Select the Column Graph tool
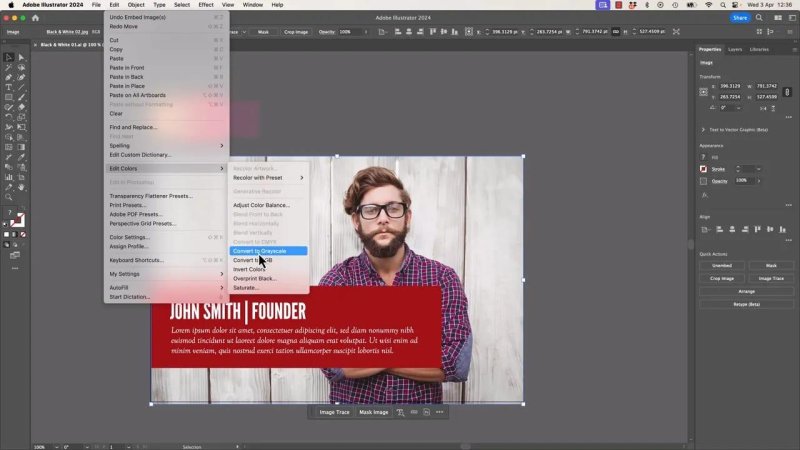Screen dimensions: 800x450 click(9, 177)
